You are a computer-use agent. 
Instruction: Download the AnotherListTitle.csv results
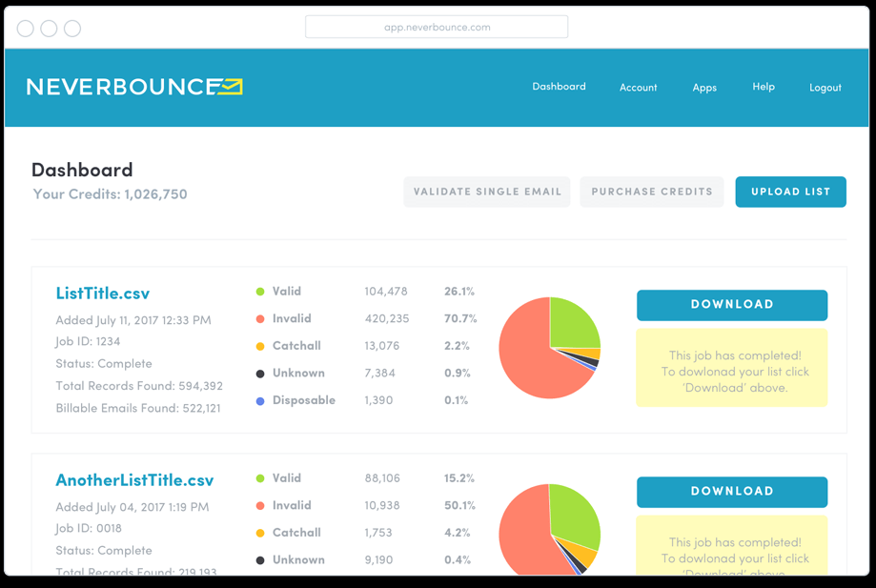pos(732,492)
